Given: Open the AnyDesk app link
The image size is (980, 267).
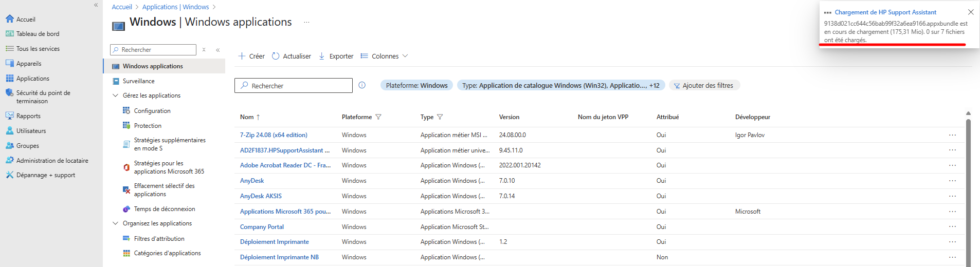Looking at the screenshot, I should click(252, 181).
